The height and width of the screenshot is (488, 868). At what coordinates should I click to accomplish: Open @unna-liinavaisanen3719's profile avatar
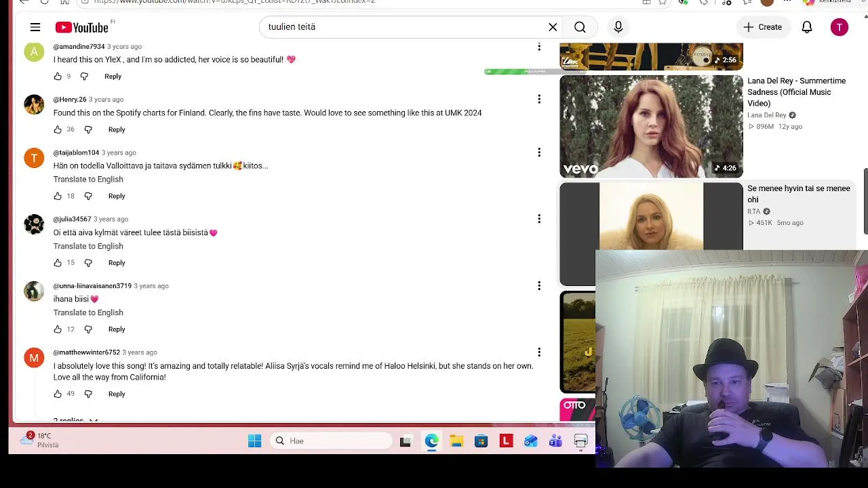point(34,291)
